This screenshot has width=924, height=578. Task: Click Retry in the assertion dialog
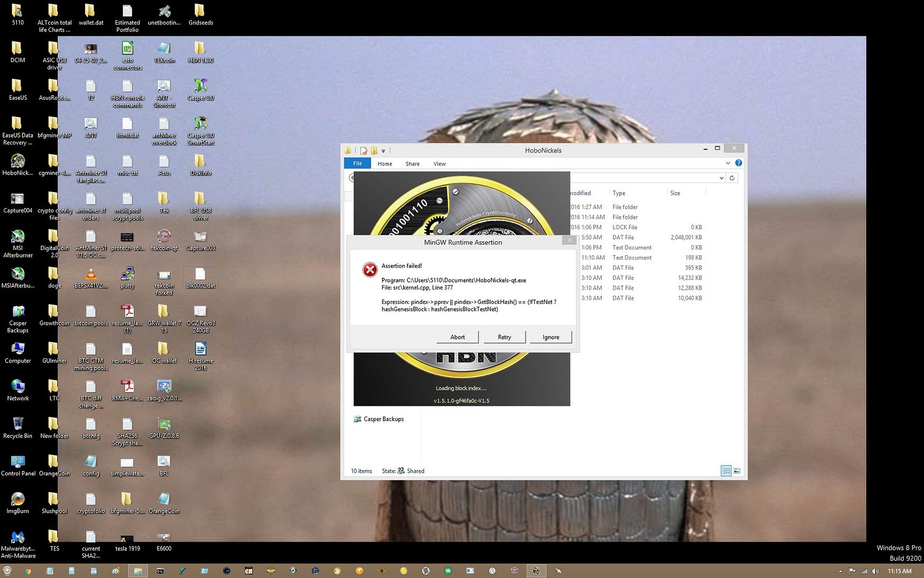click(504, 337)
